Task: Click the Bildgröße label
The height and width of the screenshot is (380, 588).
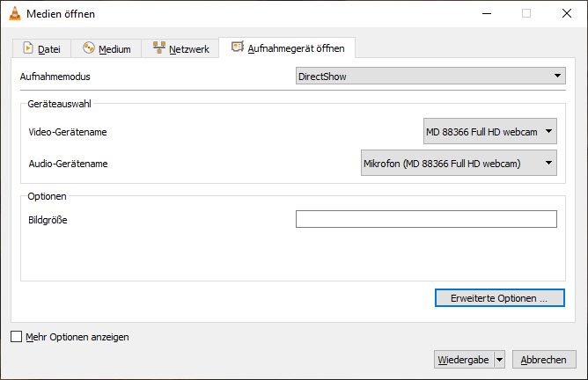Action: 48,220
